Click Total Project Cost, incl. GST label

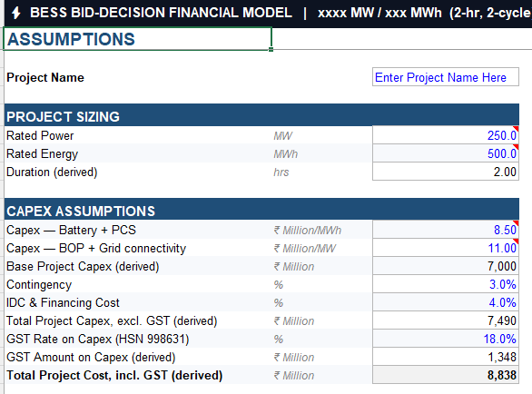(114, 375)
